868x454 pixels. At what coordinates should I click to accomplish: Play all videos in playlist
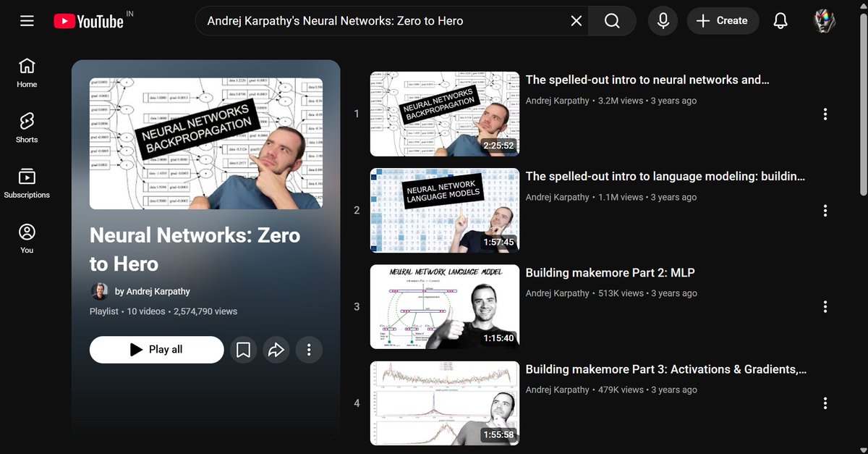pos(157,350)
